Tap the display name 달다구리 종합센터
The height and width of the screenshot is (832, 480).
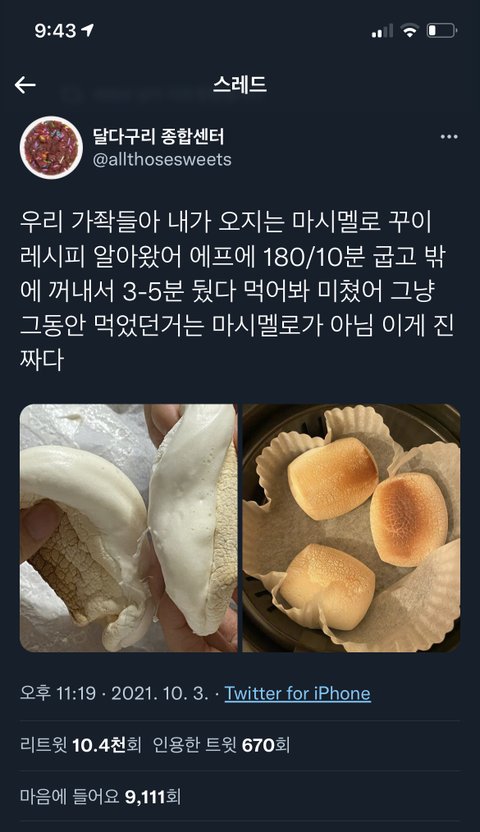pos(159,136)
